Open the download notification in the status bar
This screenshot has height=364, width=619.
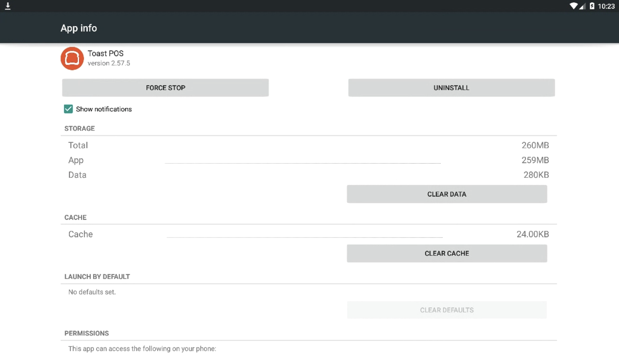point(8,6)
